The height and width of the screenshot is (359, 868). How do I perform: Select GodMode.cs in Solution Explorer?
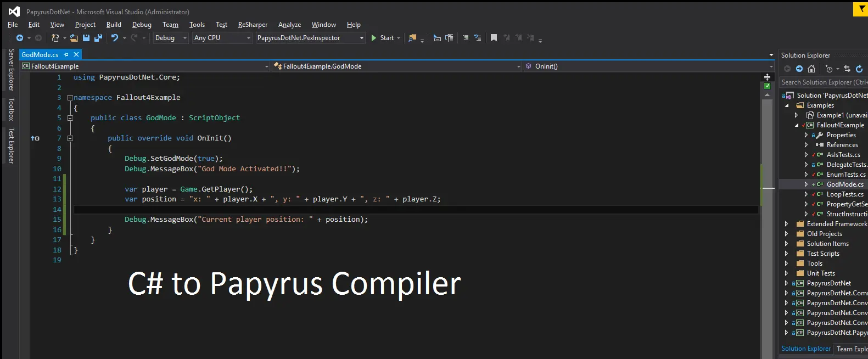[845, 184]
